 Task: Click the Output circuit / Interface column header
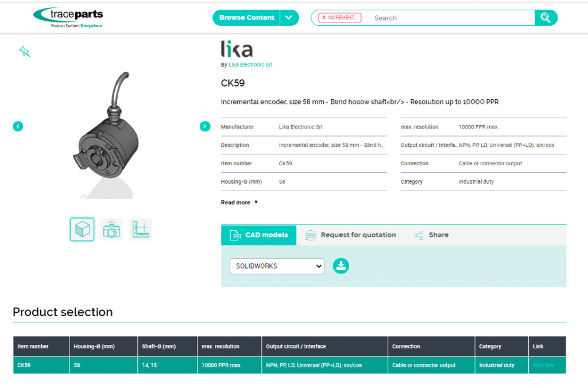[x=325, y=347]
